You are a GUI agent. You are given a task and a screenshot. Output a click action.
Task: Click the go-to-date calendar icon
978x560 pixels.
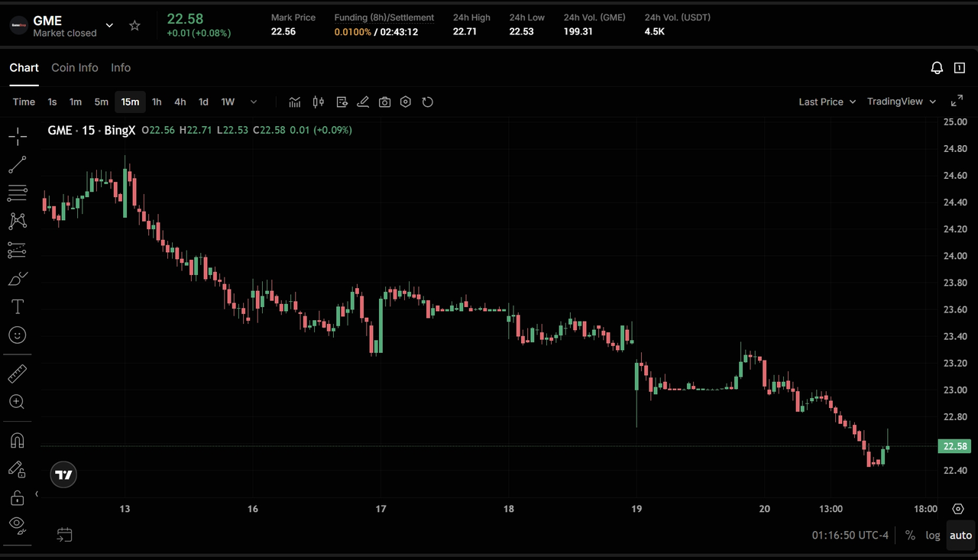[x=65, y=535]
